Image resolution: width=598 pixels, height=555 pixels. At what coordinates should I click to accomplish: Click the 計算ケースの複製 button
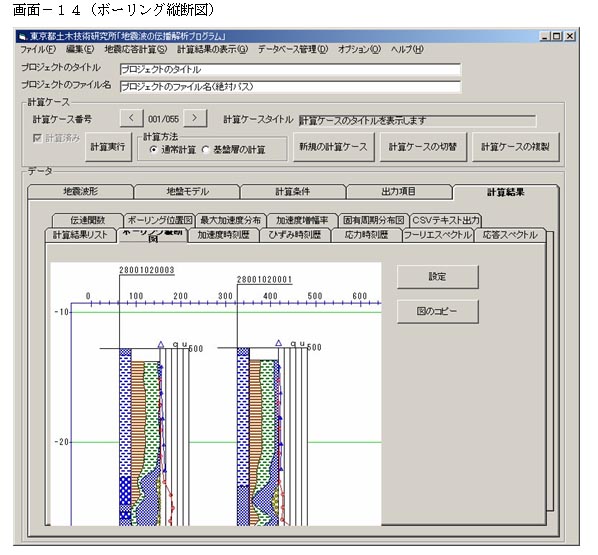pyautogui.click(x=515, y=147)
